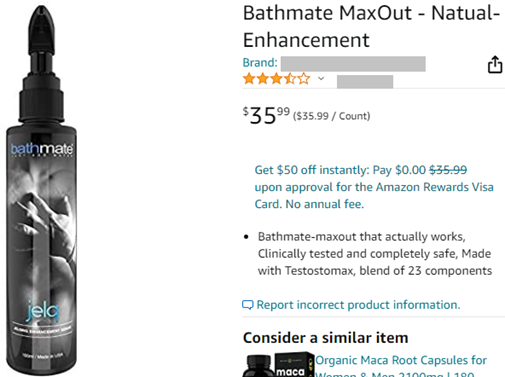Click the Bathmate-maxout bullet description text
Image resolution: width=505 pixels, height=377 pixels.
375,254
